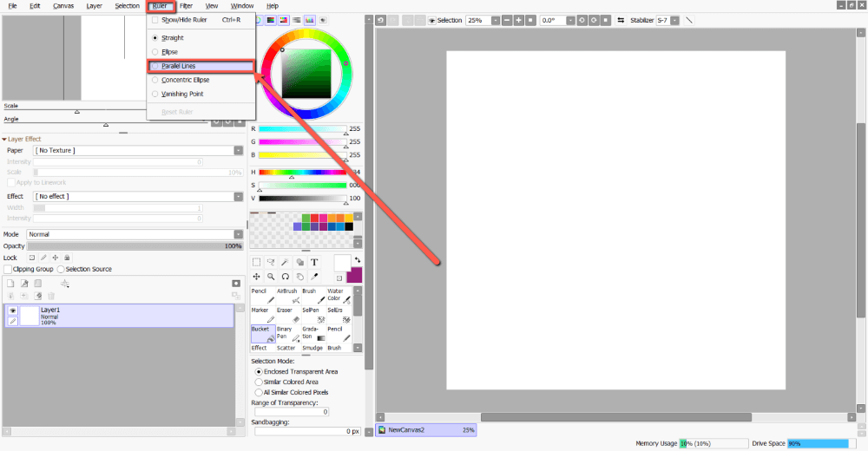Open the File menu

coord(12,5)
